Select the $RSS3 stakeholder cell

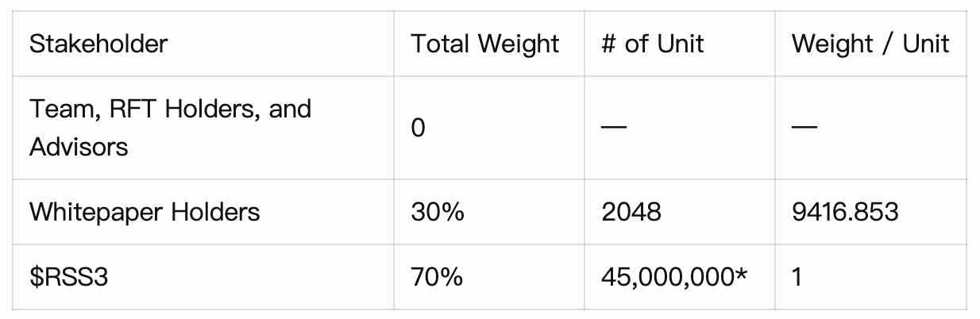click(68, 277)
